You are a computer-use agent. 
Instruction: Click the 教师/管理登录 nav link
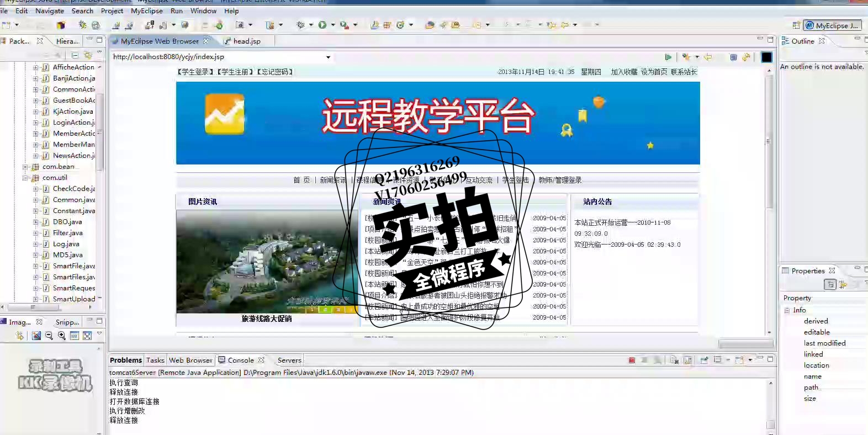(560, 180)
